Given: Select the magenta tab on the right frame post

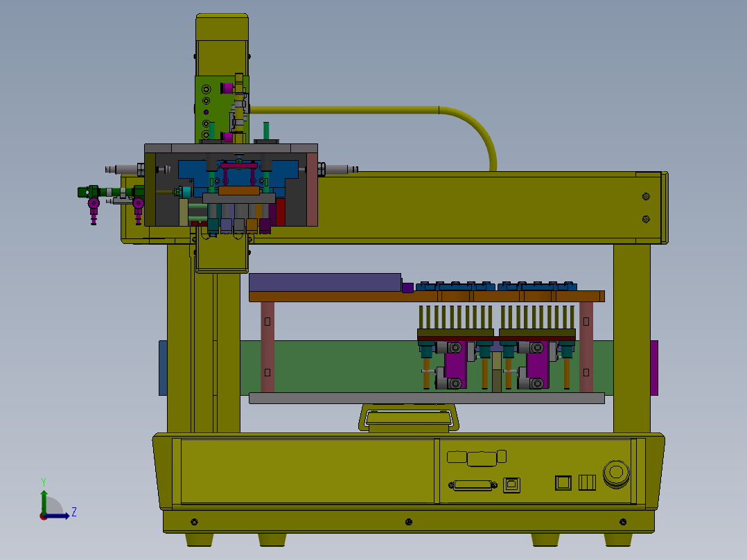Looking at the screenshot, I should [x=654, y=367].
